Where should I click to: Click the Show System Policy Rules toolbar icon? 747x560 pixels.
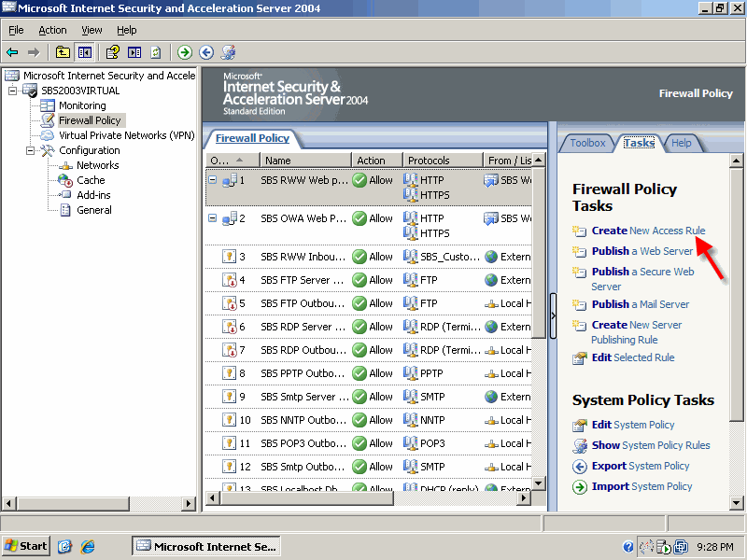(x=228, y=52)
